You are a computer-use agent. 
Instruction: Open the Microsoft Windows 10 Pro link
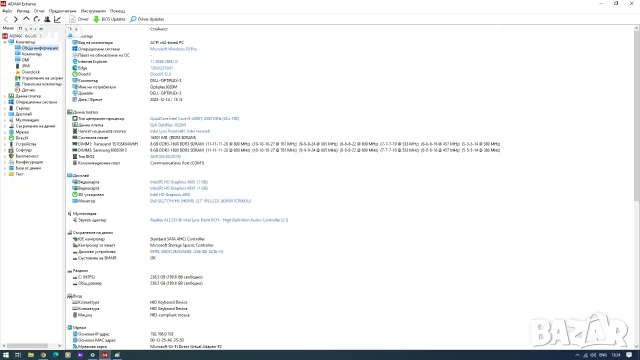coord(173,49)
